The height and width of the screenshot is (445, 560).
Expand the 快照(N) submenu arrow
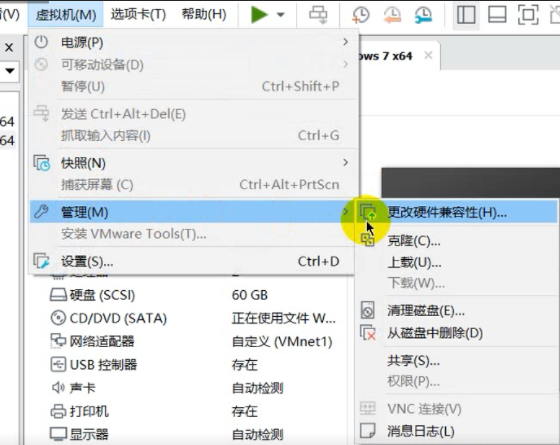[x=345, y=162]
